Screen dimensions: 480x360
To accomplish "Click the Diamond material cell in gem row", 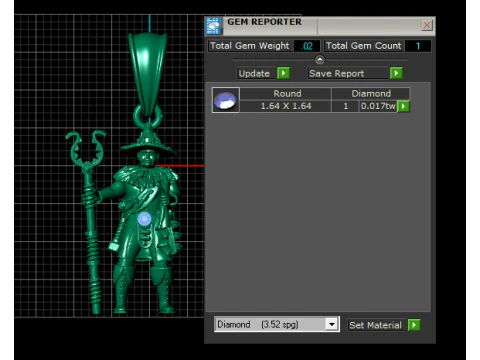I will 371,94.
